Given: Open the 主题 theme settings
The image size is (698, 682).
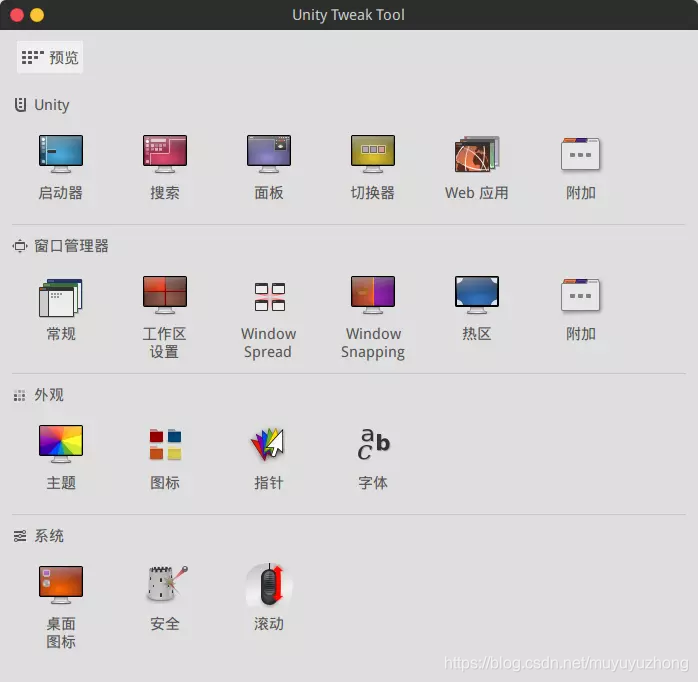Looking at the screenshot, I should click(x=61, y=458).
